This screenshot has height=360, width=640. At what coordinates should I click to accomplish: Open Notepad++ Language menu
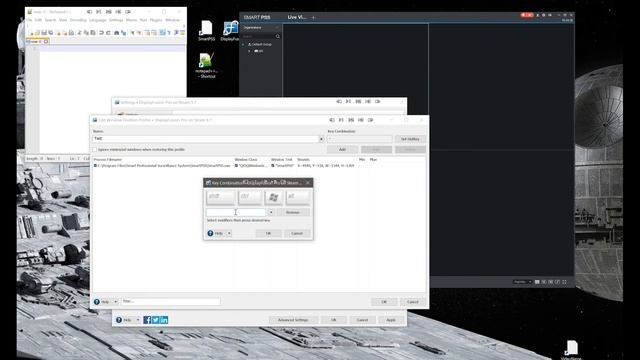pos(98,20)
